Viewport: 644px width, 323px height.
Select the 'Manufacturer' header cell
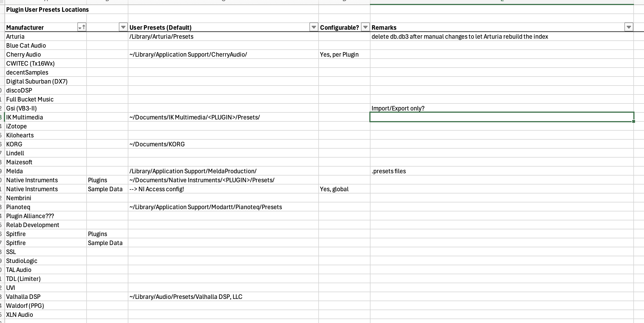pyautogui.click(x=46, y=27)
